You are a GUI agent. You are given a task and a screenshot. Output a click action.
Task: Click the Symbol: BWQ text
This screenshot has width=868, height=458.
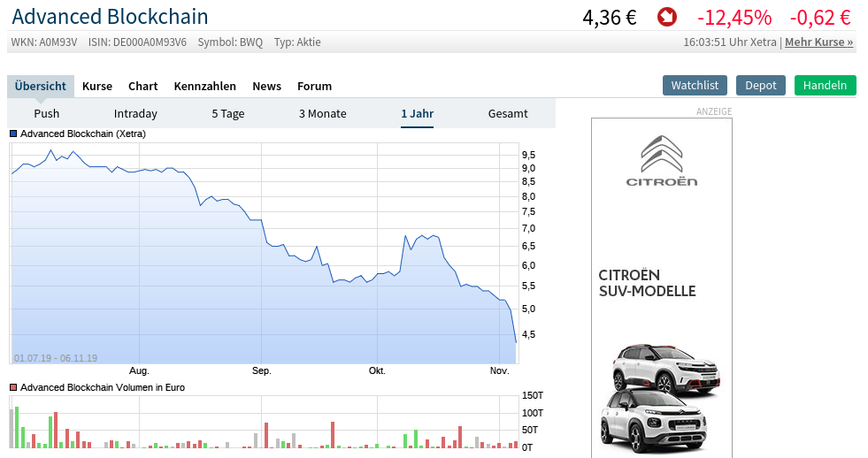(x=230, y=42)
